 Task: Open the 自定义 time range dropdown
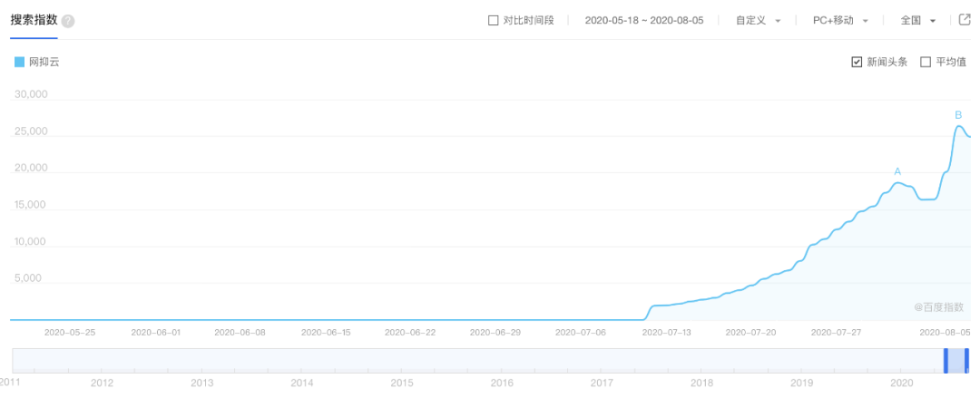pyautogui.click(x=758, y=20)
